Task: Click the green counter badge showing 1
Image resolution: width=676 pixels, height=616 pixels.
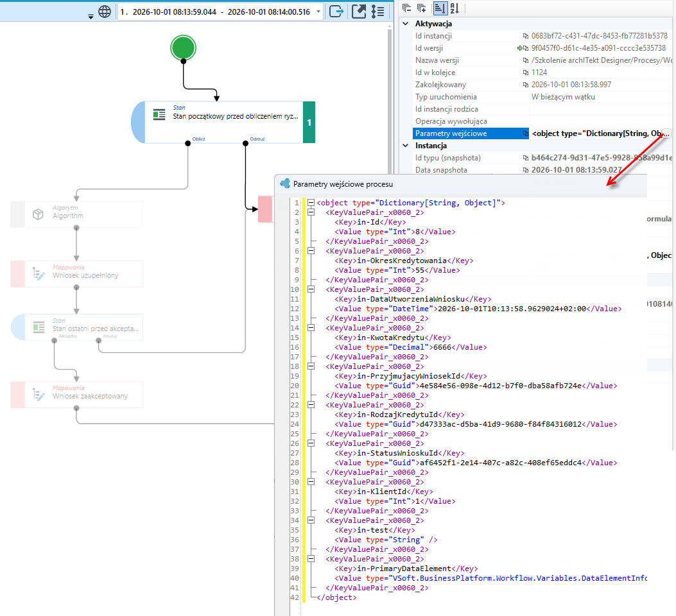Action: pyautogui.click(x=309, y=123)
